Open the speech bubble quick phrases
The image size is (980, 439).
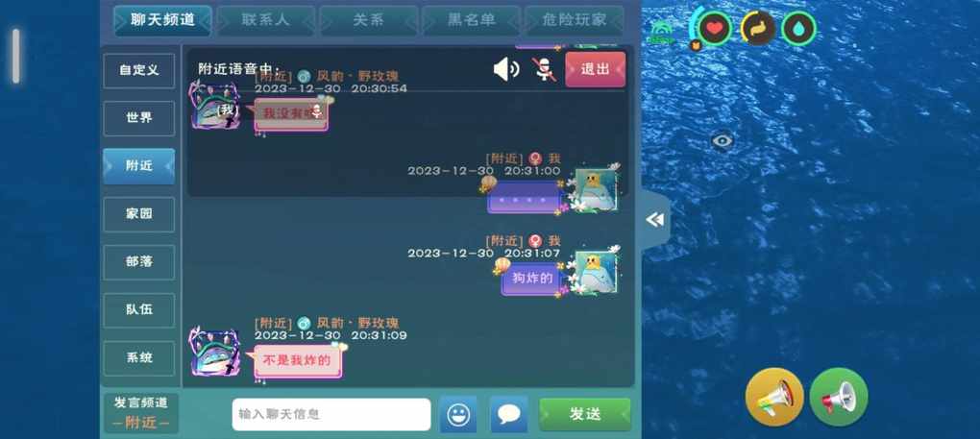tap(509, 414)
